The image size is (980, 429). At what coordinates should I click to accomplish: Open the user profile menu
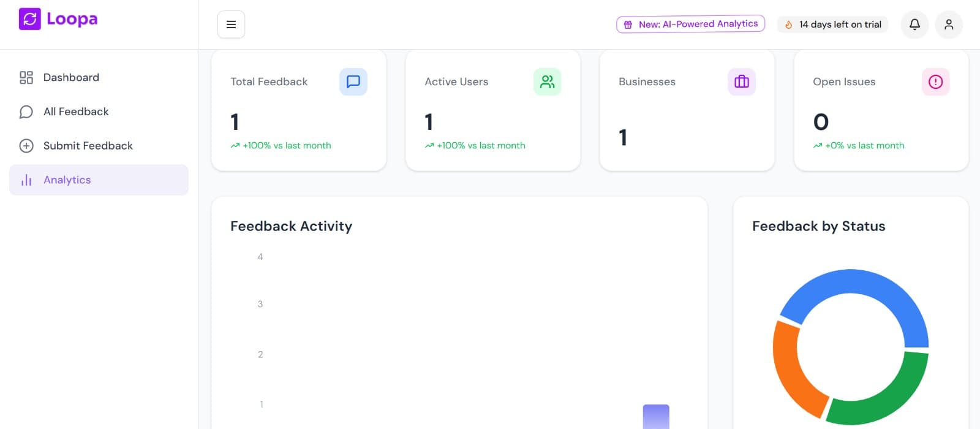click(949, 25)
